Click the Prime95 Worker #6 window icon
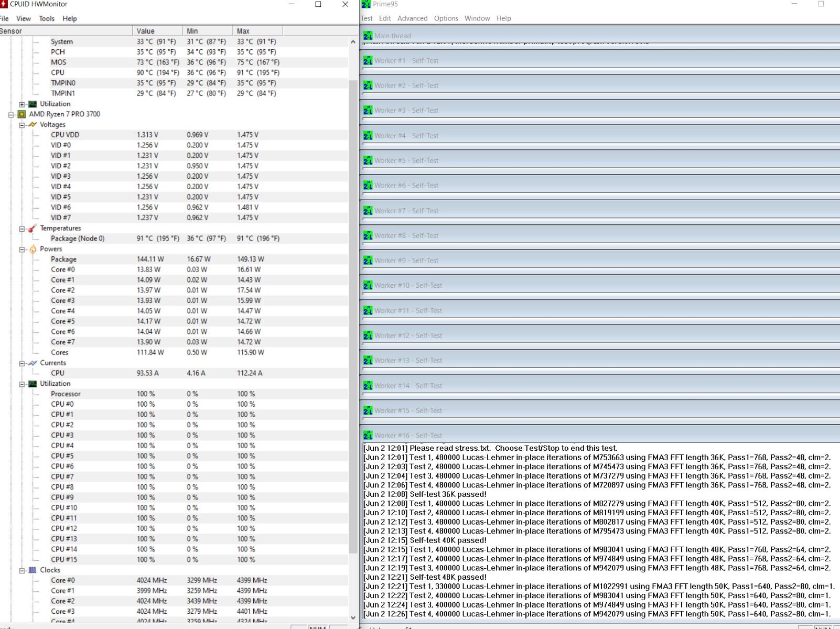840x629 pixels. 368,186
